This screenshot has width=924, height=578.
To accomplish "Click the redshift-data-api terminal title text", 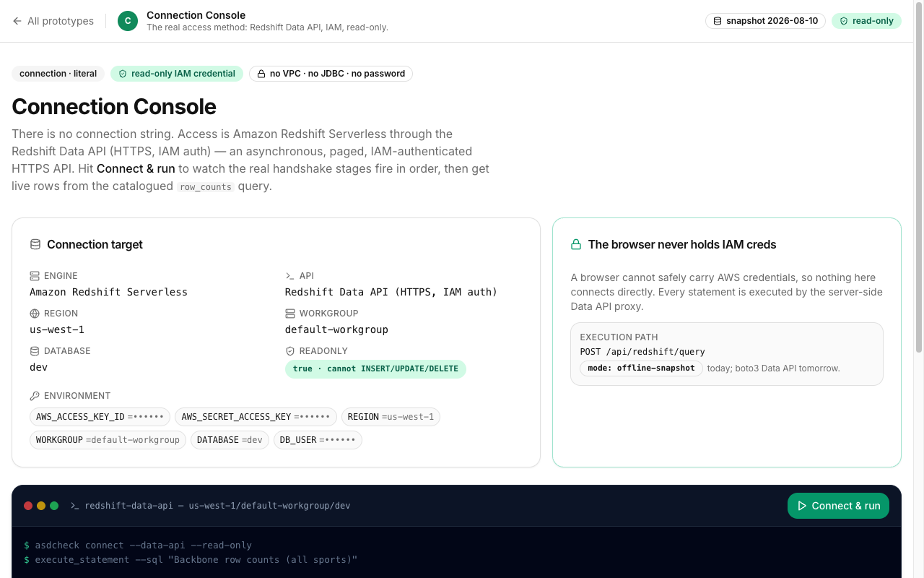I will click(217, 506).
